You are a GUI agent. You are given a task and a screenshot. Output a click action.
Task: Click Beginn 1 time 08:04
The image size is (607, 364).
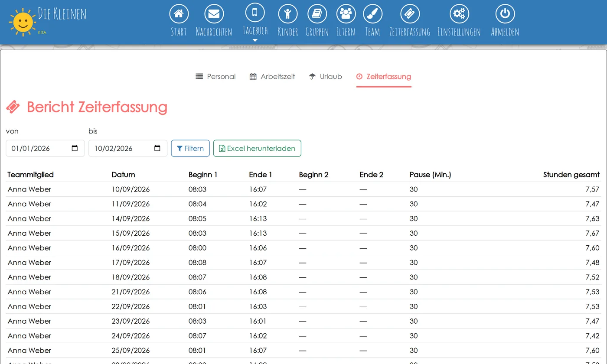(x=197, y=204)
